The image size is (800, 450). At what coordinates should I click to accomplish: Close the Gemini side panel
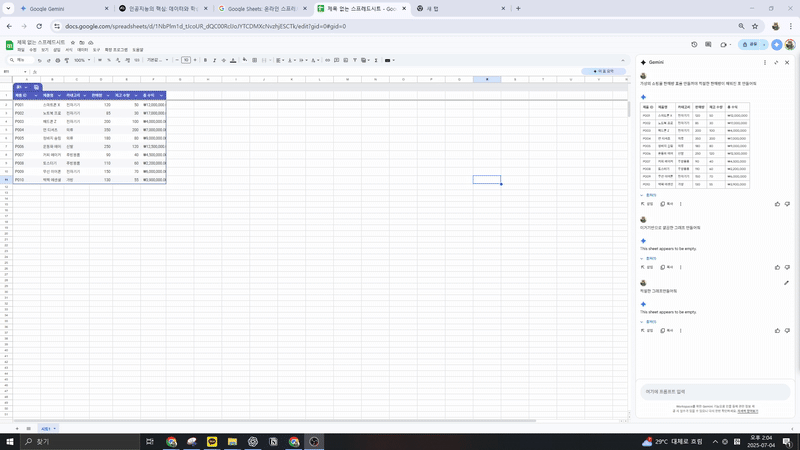(787, 62)
